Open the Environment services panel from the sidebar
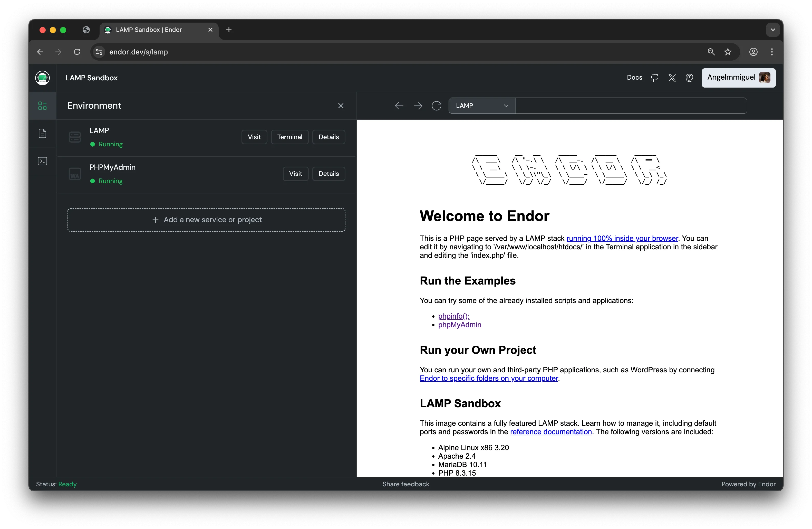 point(42,106)
